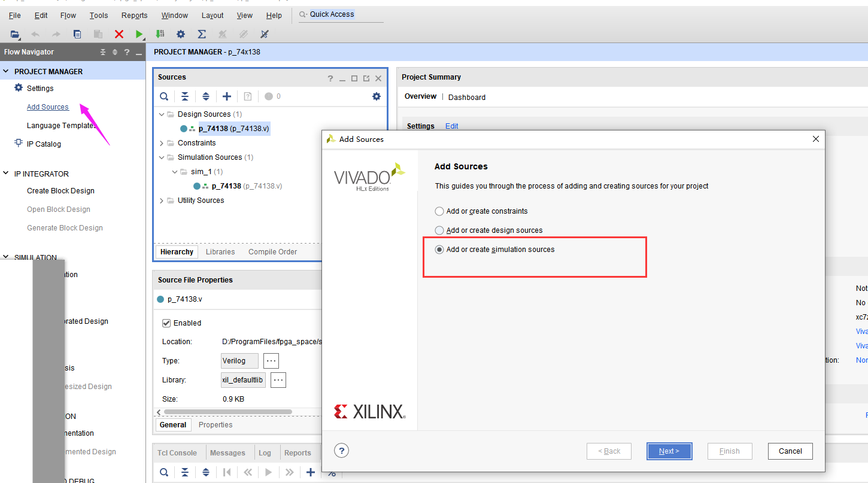This screenshot has width=868, height=483.
Task: Open help in Sources panel header
Action: pos(330,78)
